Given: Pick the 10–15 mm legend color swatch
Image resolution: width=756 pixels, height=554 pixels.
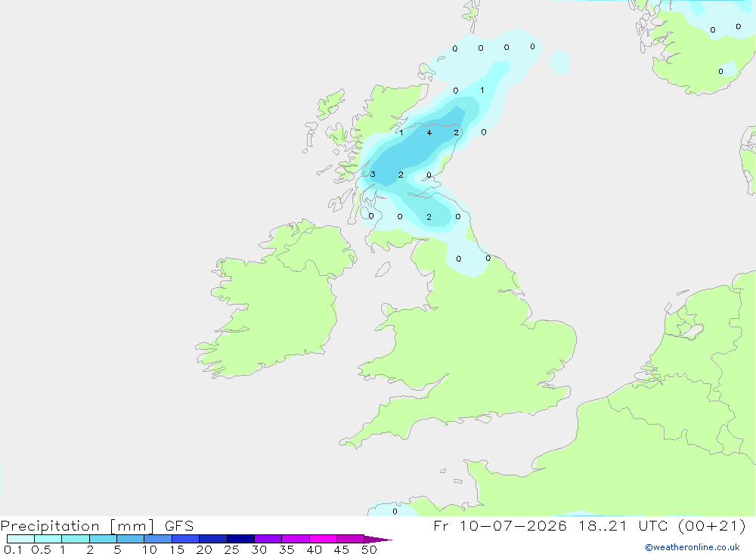Looking at the screenshot, I should 158,539.
